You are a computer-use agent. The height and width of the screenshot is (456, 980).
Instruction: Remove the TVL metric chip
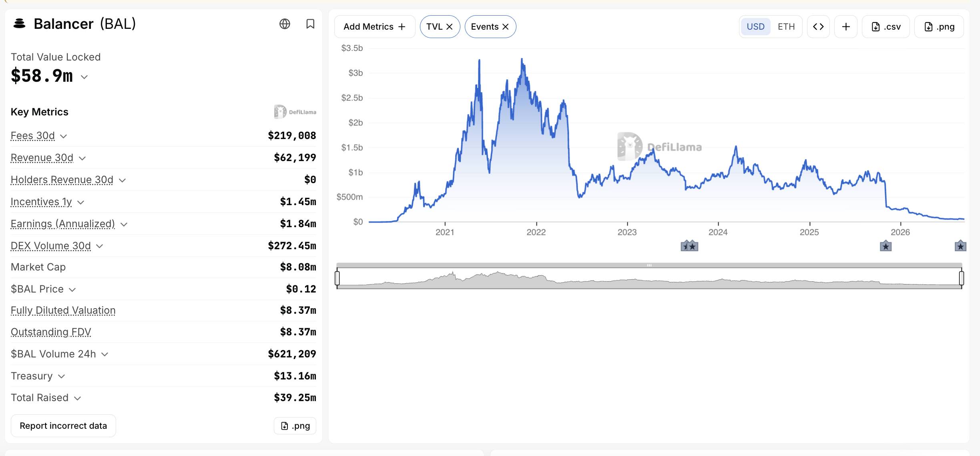coord(450,27)
